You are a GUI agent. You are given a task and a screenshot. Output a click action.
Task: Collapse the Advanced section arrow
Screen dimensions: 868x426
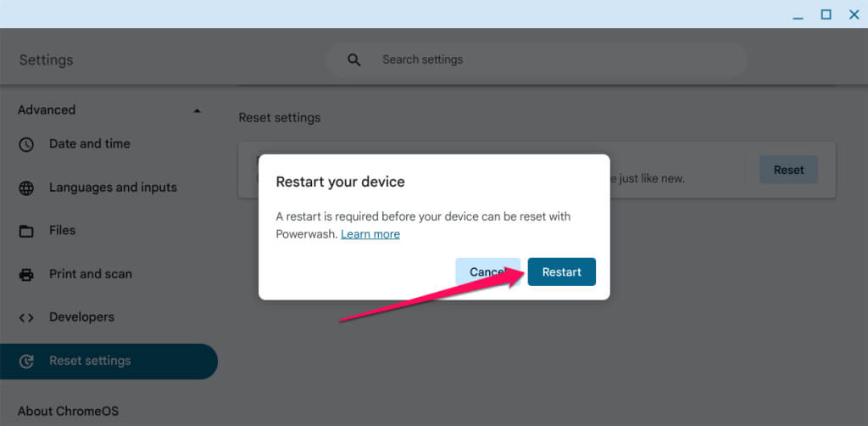[197, 110]
